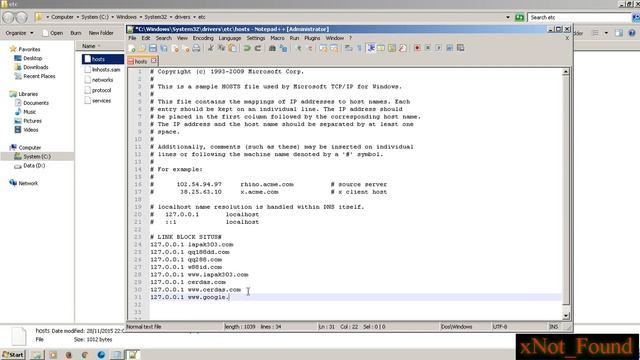Open the address bar history dropdown arrow

point(508,17)
